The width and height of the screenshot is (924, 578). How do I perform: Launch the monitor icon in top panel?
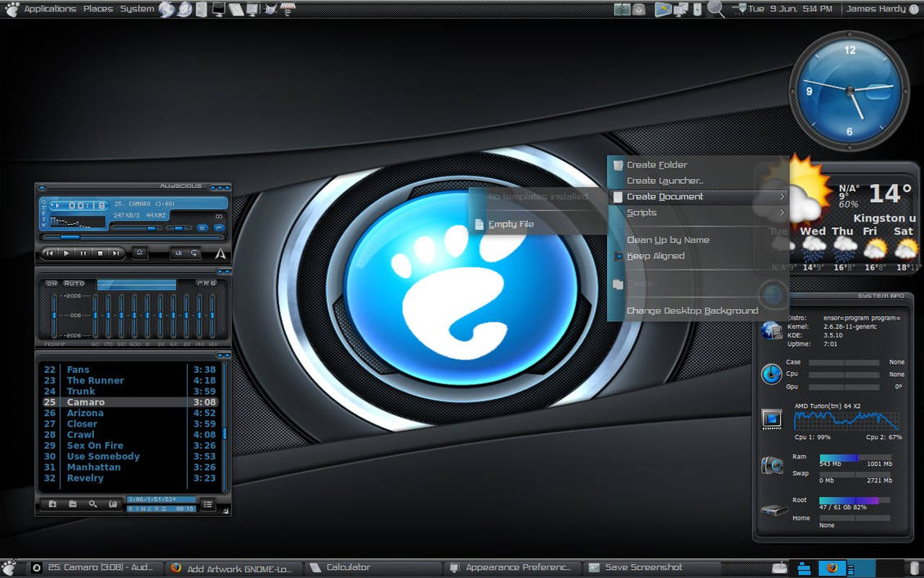(219, 9)
